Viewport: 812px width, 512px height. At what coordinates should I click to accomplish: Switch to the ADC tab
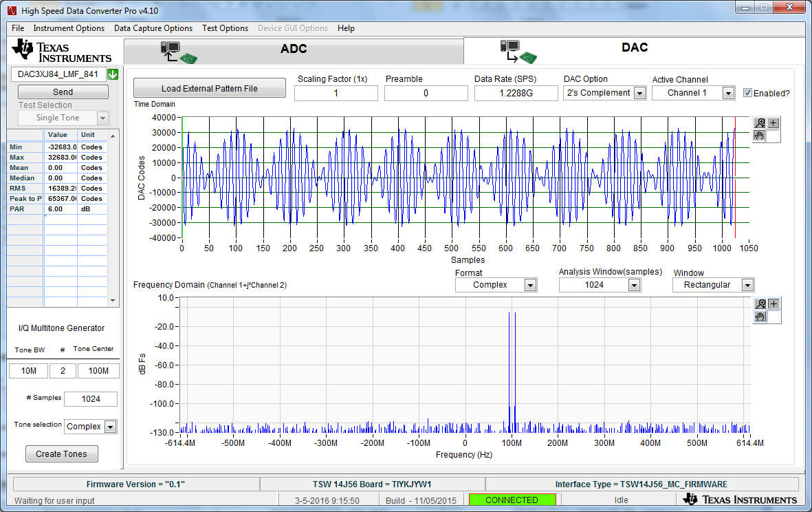(294, 52)
